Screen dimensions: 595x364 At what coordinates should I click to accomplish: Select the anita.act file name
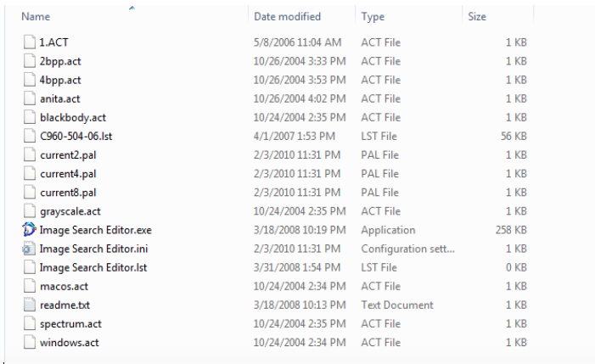click(60, 99)
